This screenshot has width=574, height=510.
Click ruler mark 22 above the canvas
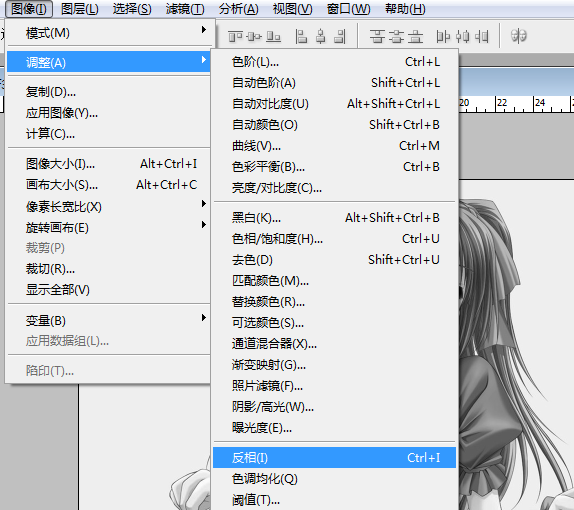(x=502, y=103)
